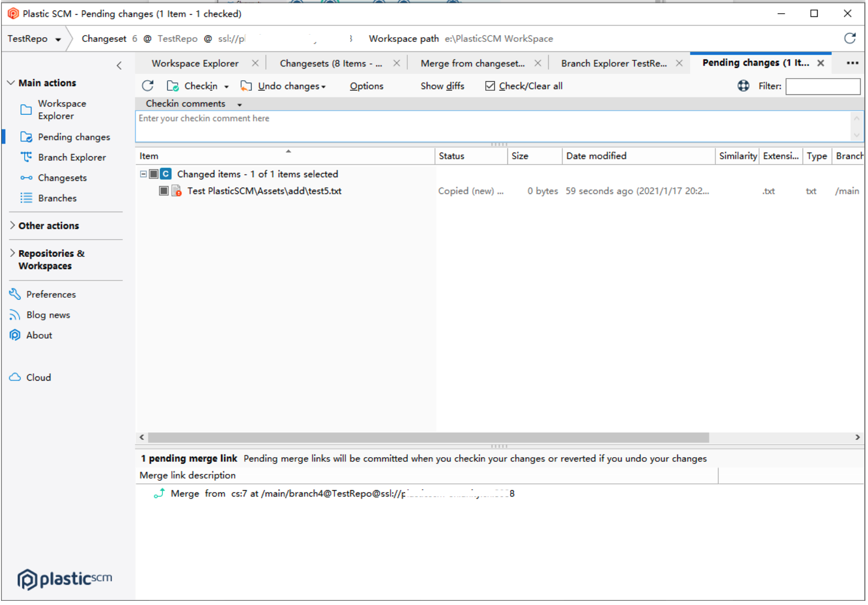Screen dimensions: 868x605
Task: Click the Plastic SCM logo in title bar
Action: tap(13, 14)
